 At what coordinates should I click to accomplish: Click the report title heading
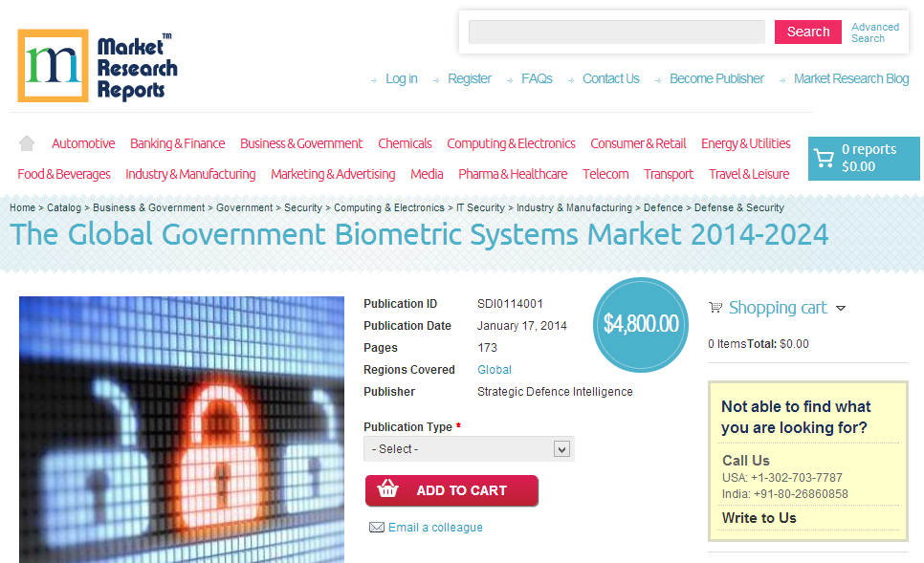pyautogui.click(x=419, y=234)
